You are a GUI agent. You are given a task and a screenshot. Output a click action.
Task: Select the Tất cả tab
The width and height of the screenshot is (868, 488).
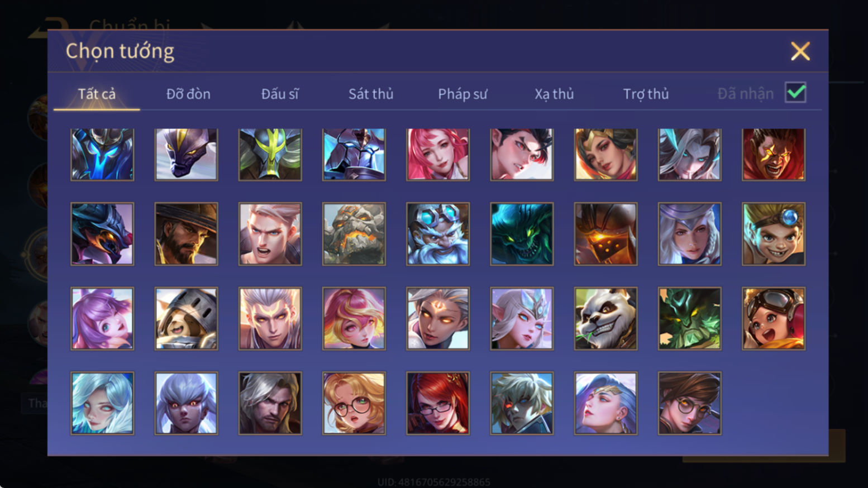pos(97,94)
